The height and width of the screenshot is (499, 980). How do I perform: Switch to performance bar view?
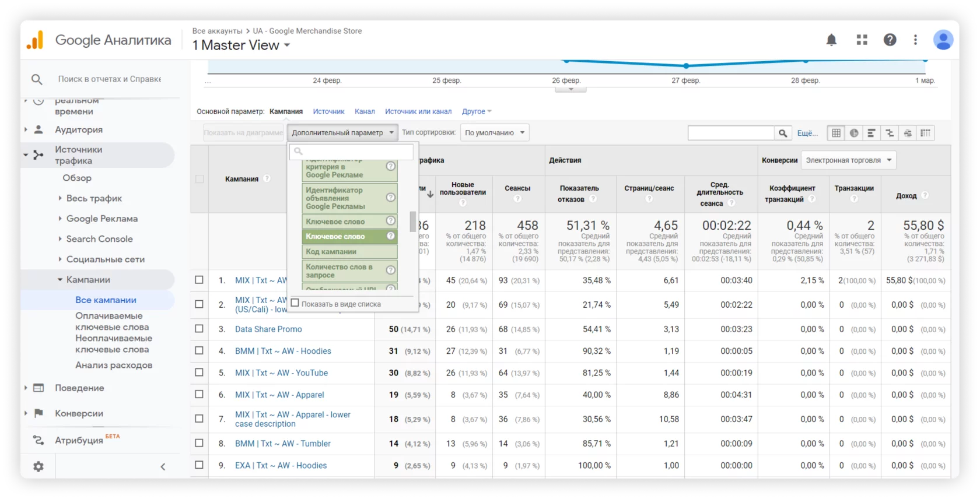pos(871,133)
